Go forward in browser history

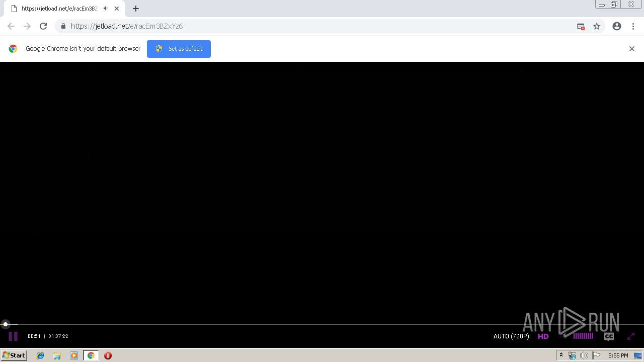[27, 26]
